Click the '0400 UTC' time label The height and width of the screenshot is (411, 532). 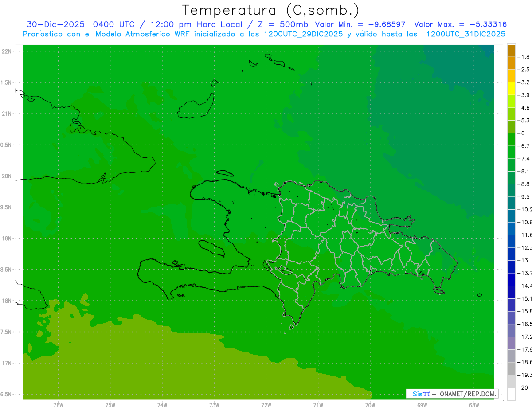point(114,24)
